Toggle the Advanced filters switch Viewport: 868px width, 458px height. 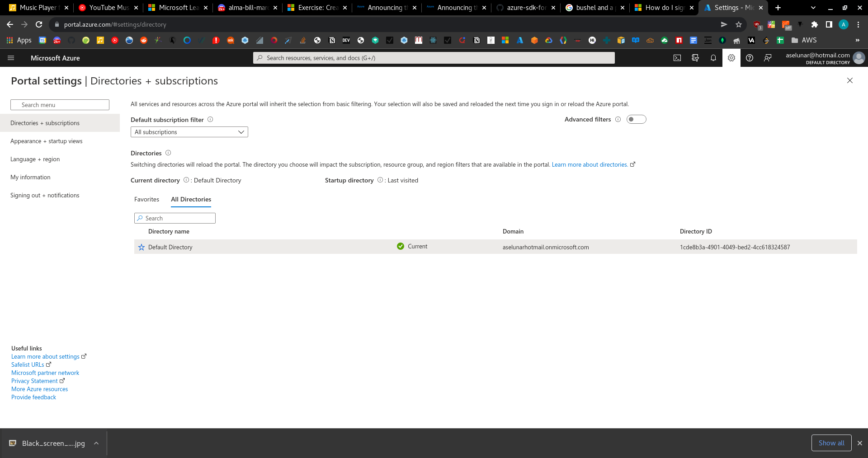coord(637,119)
